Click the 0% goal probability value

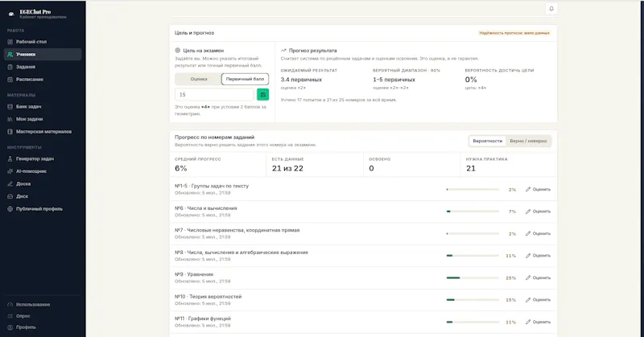coord(471,80)
